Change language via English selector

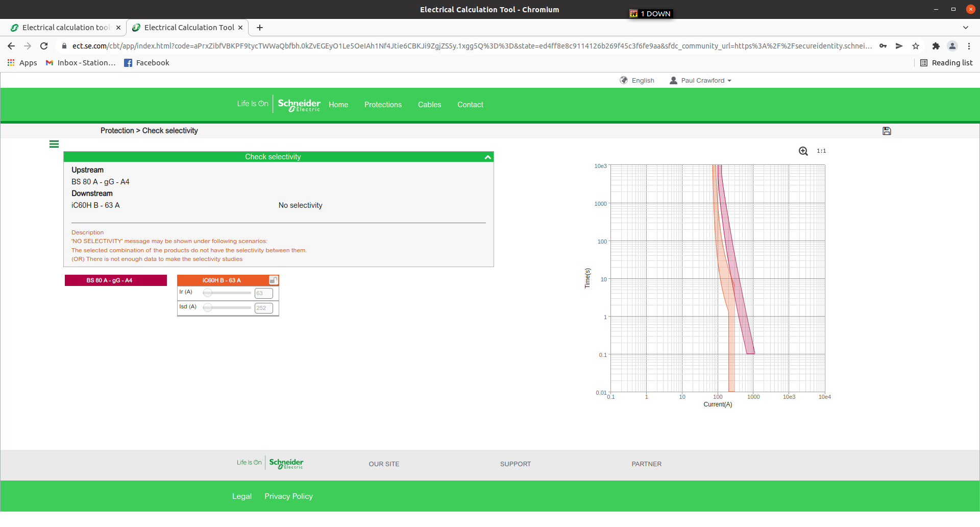click(643, 81)
